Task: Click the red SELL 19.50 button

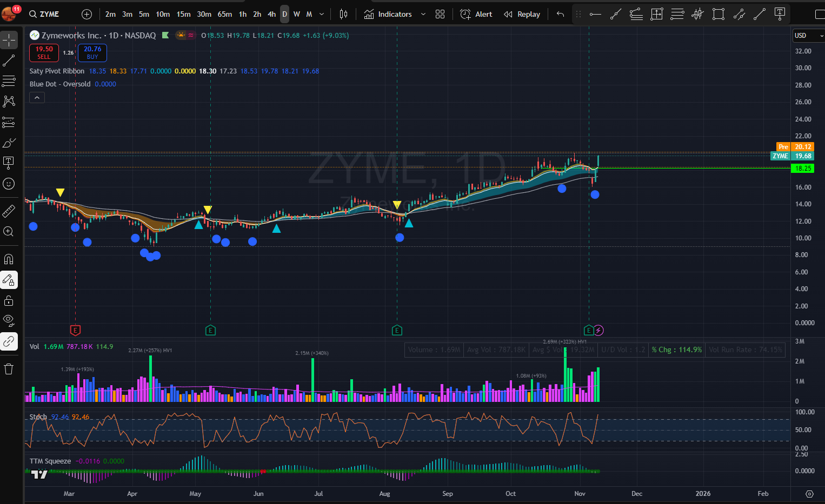Action: click(44, 53)
